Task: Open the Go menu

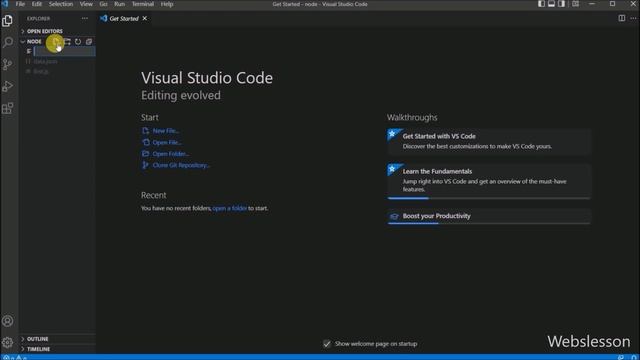Action: (103, 4)
